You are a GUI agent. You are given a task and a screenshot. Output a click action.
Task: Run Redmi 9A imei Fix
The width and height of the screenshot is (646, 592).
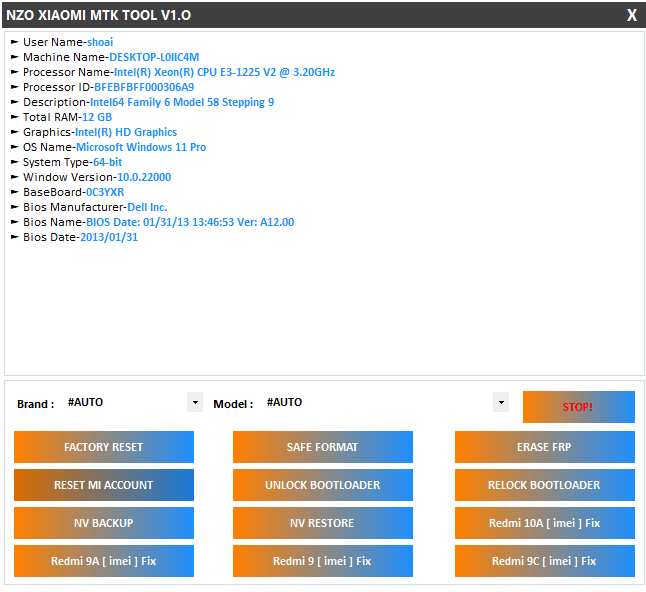pos(103,561)
